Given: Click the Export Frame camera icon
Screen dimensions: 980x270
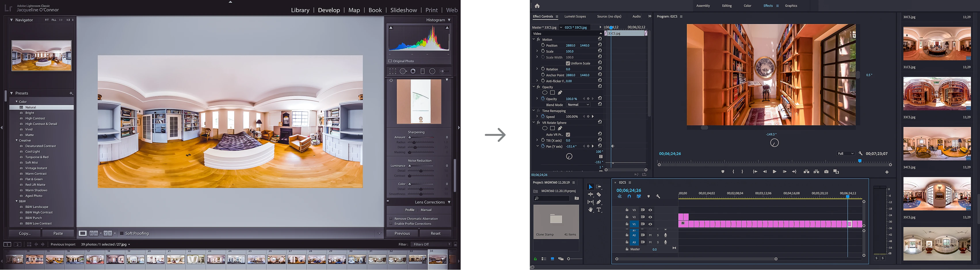Looking at the screenshot, I should click(826, 172).
